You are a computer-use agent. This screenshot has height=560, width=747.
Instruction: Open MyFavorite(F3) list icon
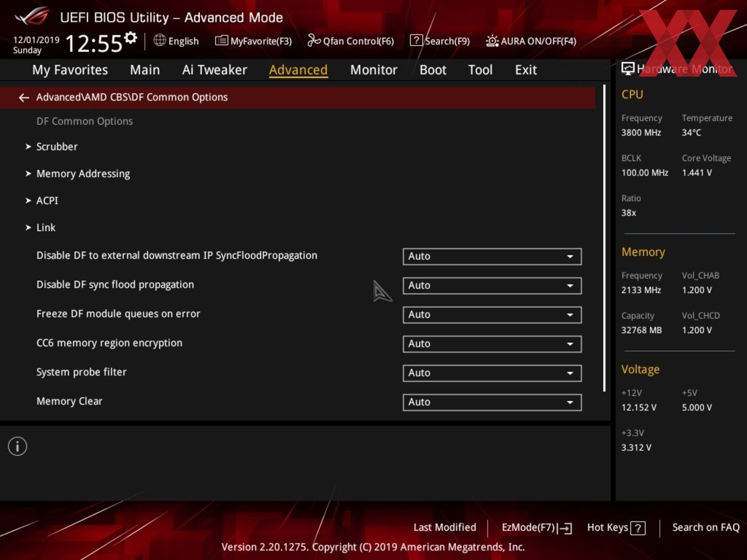221,41
